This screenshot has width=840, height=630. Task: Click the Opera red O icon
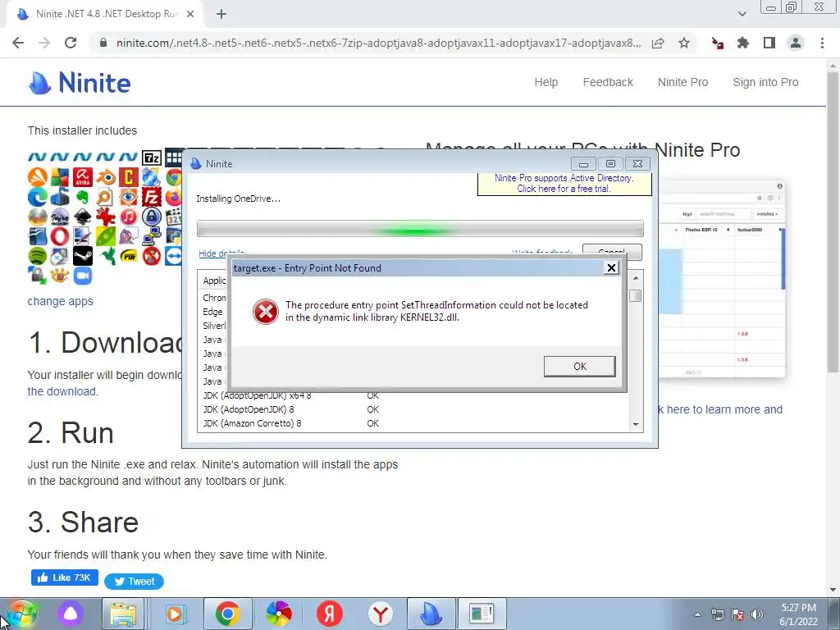(x=59, y=236)
